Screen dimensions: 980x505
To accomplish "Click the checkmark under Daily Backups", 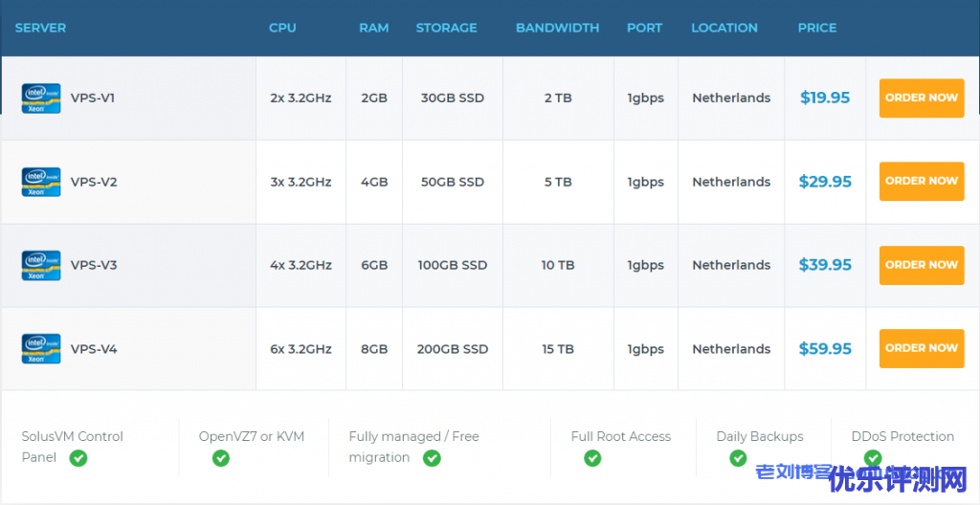I will pyautogui.click(x=738, y=458).
